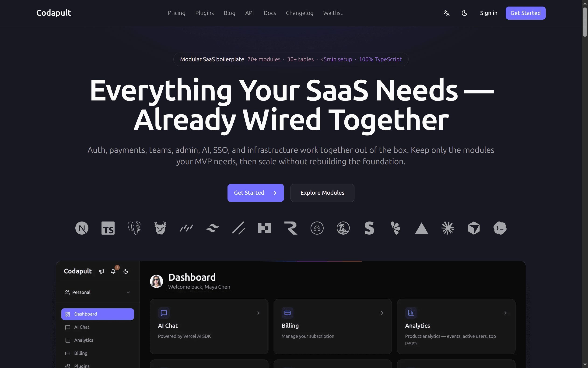Toggle dark mode in top header
The width and height of the screenshot is (588, 368).
point(465,13)
